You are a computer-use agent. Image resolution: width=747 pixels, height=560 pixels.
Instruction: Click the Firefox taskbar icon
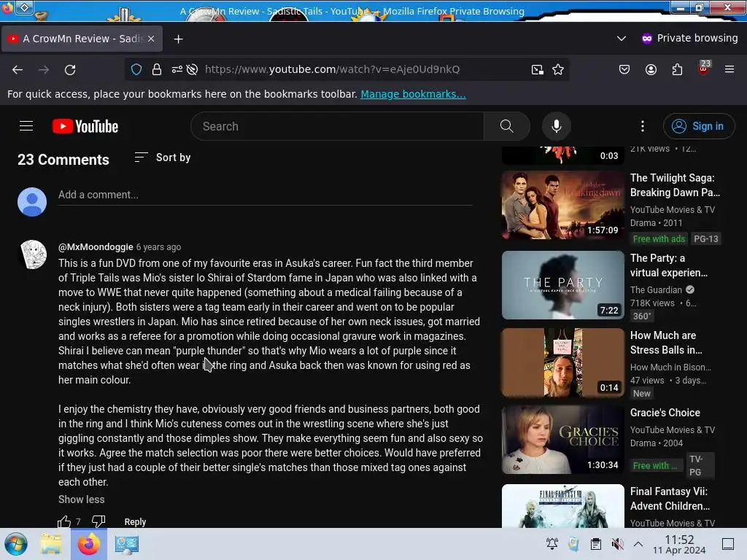click(89, 544)
